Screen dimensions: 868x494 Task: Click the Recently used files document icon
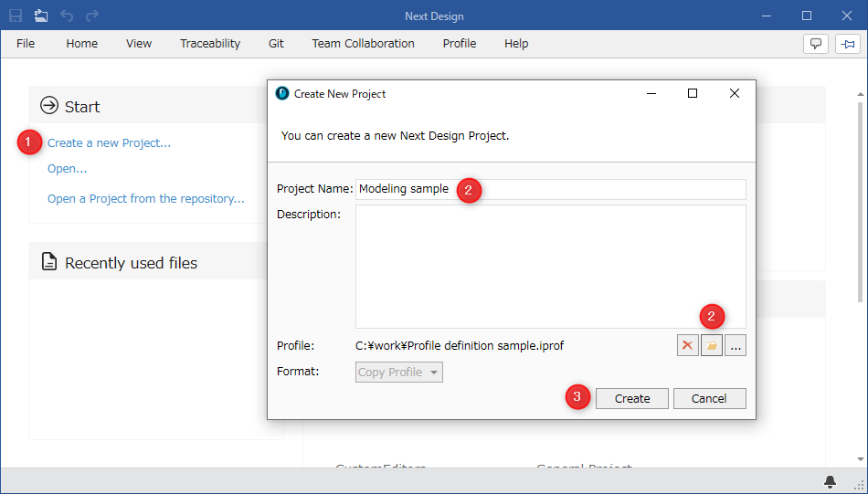tap(49, 261)
